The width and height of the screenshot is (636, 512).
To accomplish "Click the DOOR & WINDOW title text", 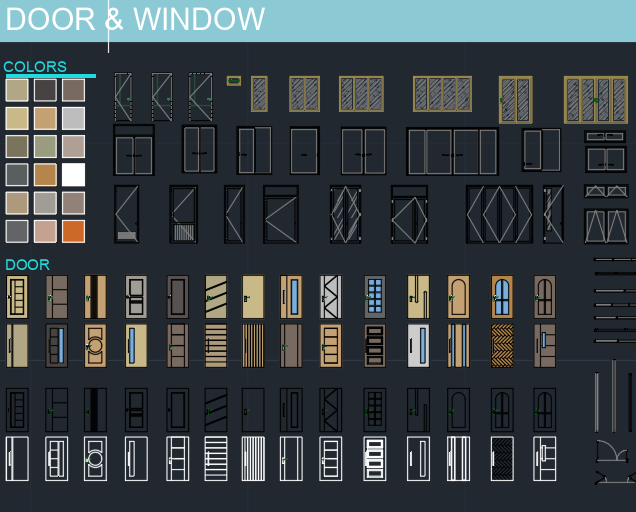I will 135,19.
